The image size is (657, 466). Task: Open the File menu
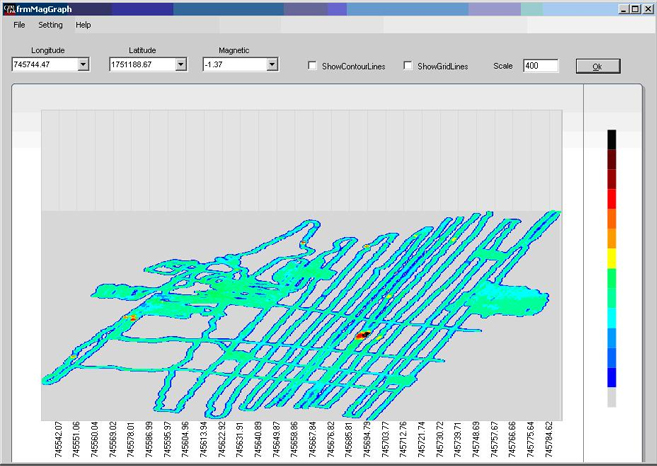click(20, 25)
